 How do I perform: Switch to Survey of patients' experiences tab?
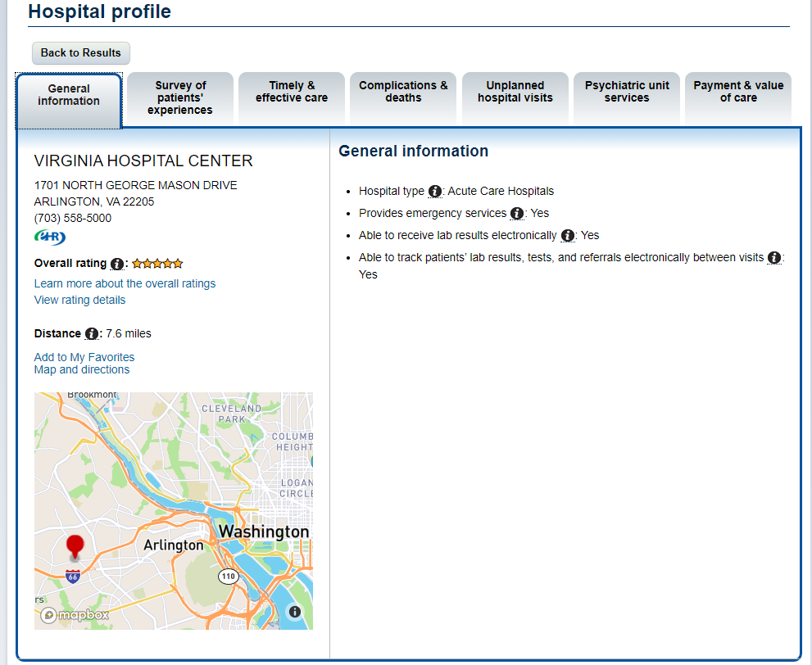(x=180, y=97)
